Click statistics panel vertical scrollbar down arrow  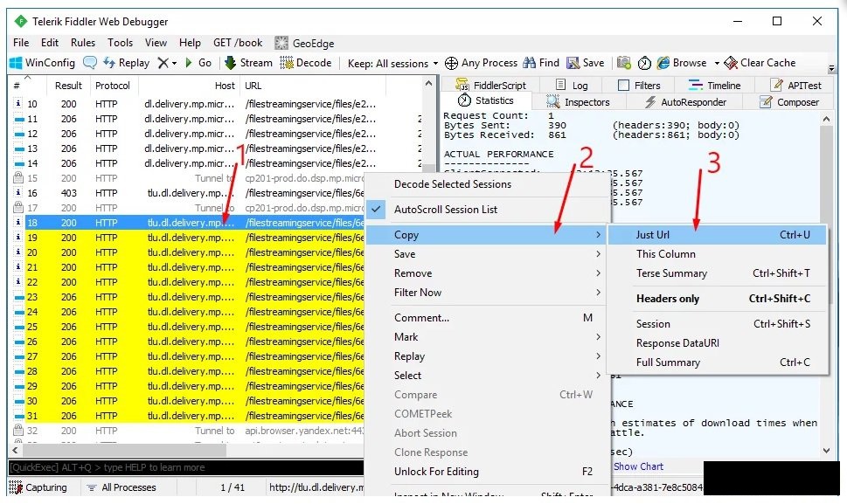[x=827, y=451]
